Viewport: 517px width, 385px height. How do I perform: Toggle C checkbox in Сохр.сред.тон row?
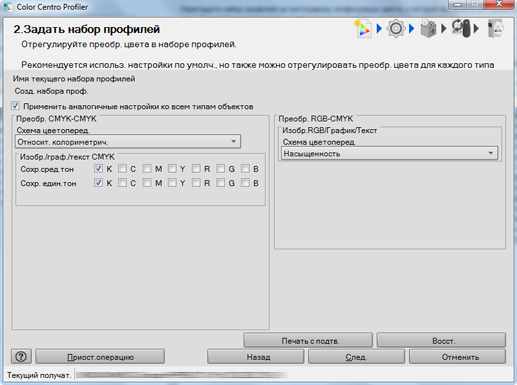pos(122,169)
